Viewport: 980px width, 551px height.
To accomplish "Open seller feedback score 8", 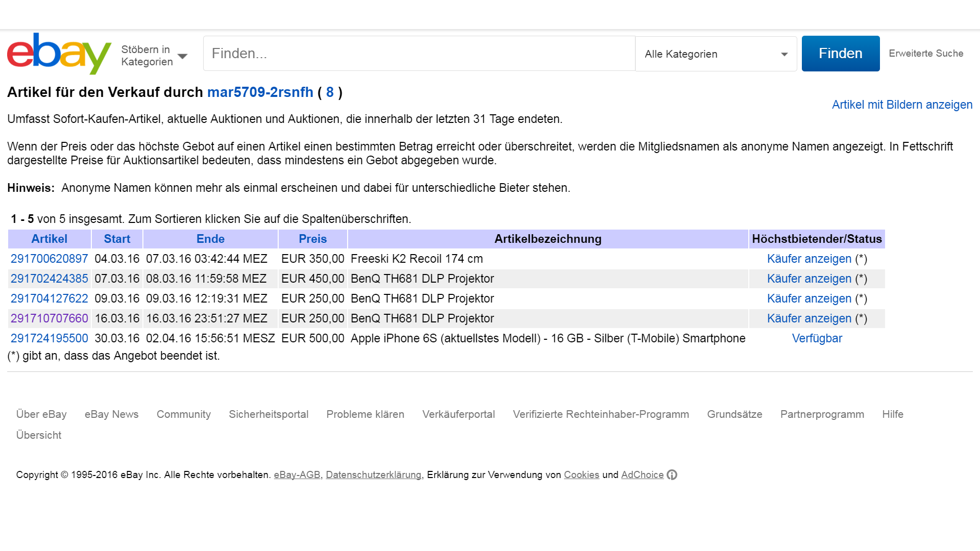I will (330, 92).
